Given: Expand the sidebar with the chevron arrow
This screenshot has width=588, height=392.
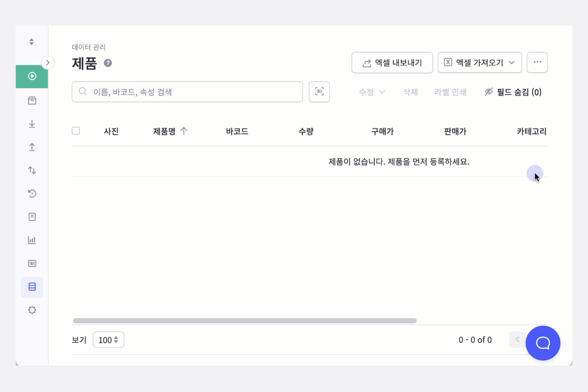Looking at the screenshot, I should [48, 62].
